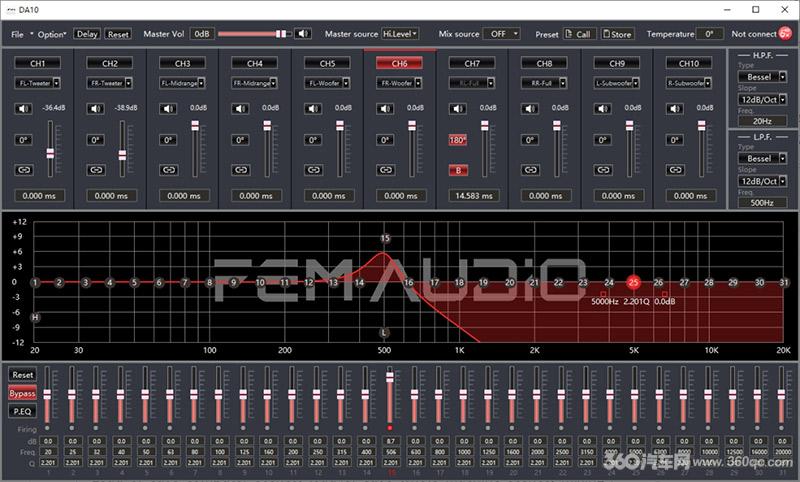Select the CH7 channel tab

click(x=472, y=63)
